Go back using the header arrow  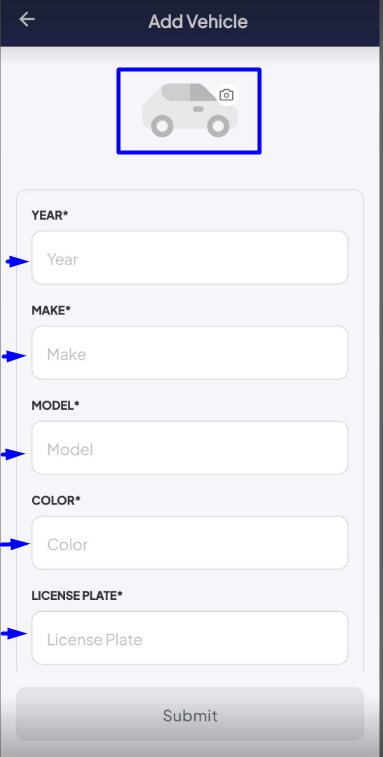coord(27,20)
